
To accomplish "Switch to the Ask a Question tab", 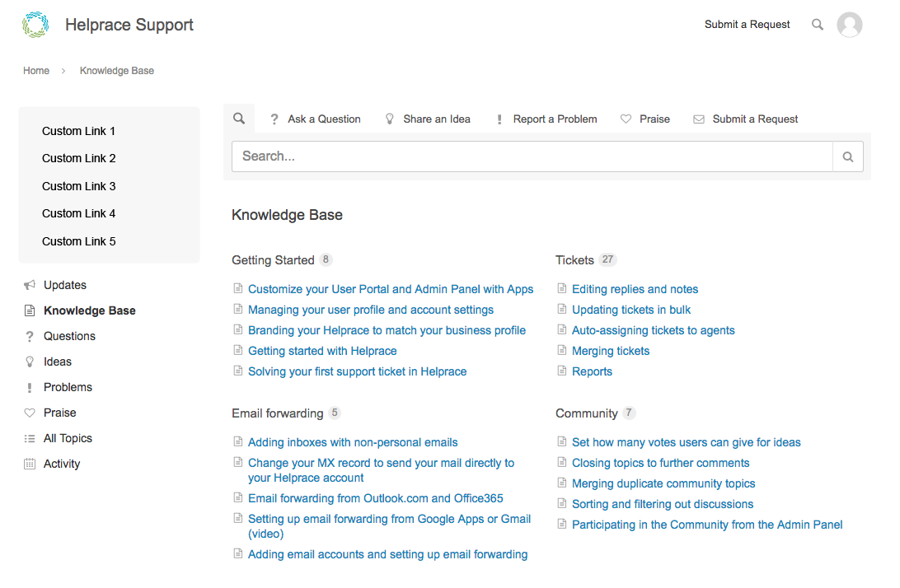I will point(316,119).
